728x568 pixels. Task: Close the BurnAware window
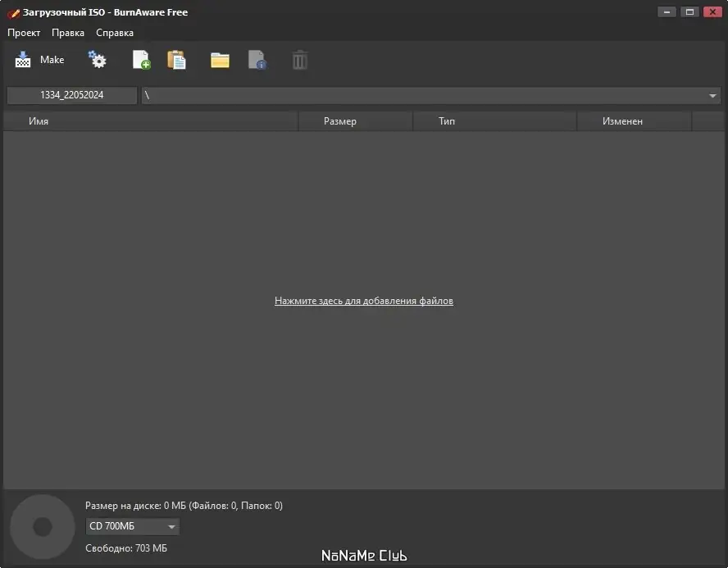[712, 12]
